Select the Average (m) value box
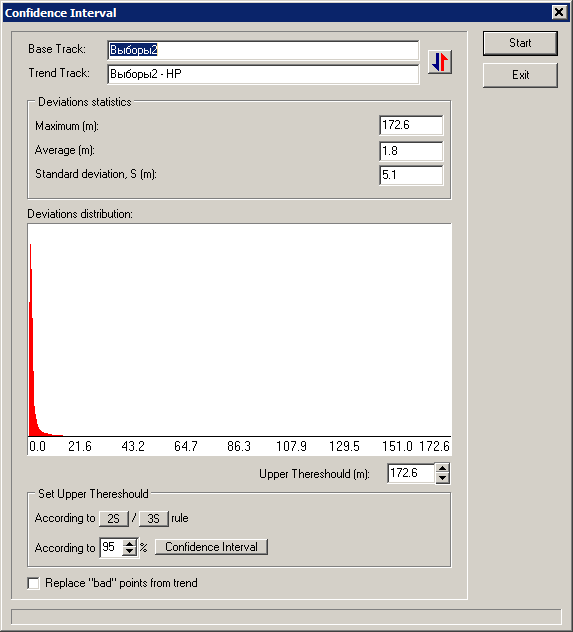Screen dimensions: 573x632 coord(411,151)
